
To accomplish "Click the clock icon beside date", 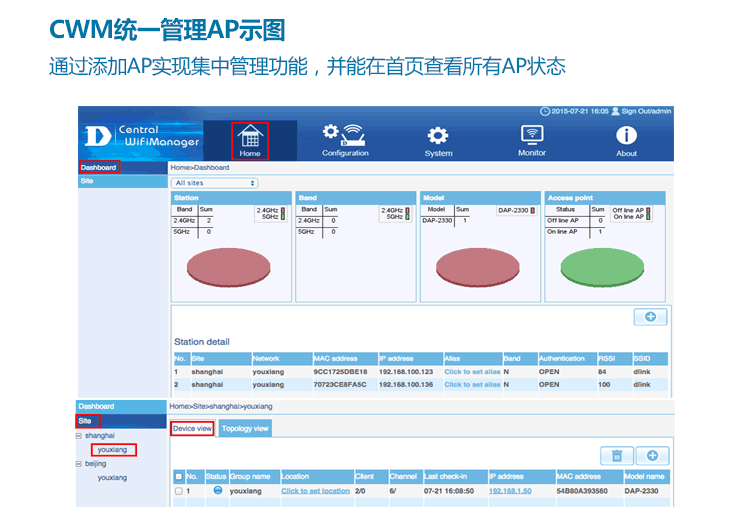I will (545, 111).
